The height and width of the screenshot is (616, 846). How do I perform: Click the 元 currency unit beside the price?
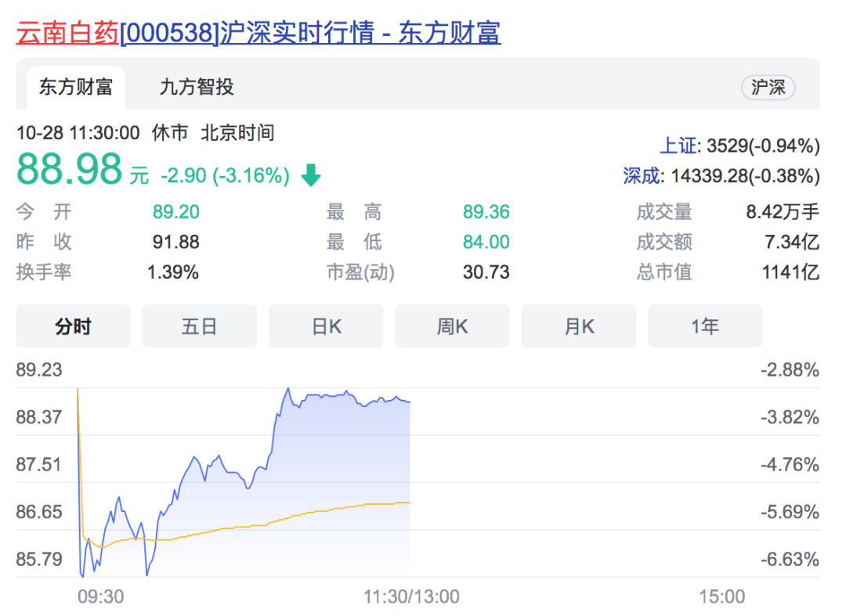[x=139, y=176]
